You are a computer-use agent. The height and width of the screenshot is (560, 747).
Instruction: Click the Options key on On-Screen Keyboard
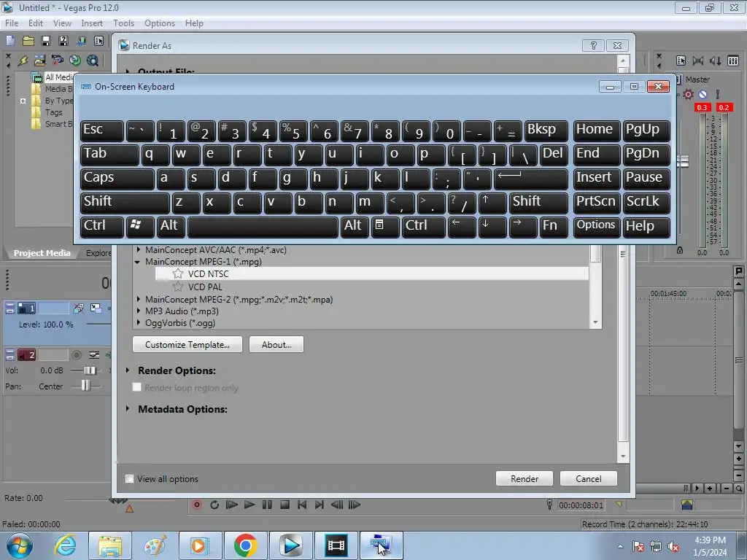click(596, 227)
